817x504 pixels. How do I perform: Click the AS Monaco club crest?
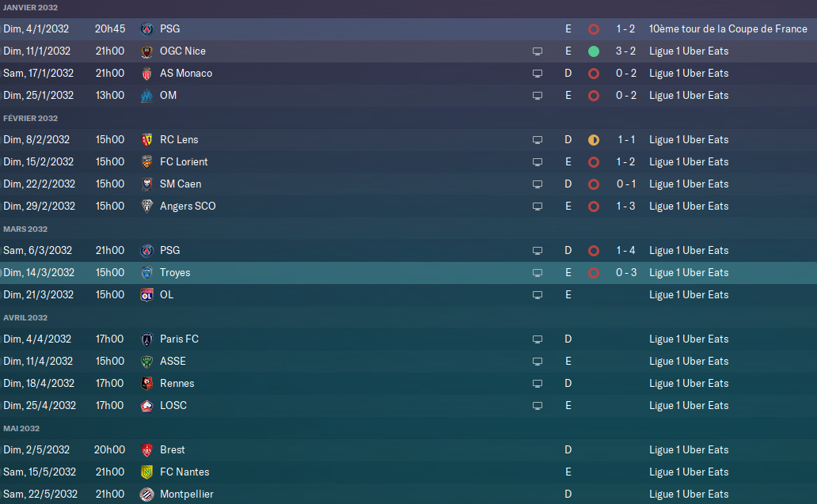[x=146, y=74]
